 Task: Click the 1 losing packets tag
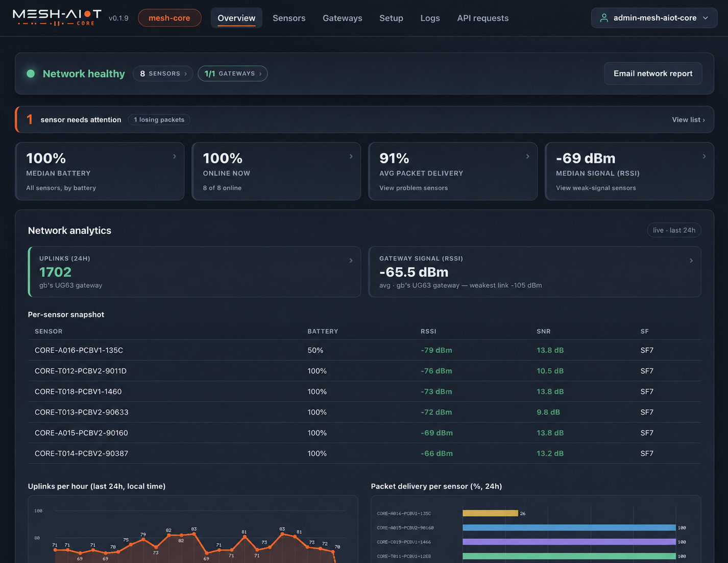point(159,119)
